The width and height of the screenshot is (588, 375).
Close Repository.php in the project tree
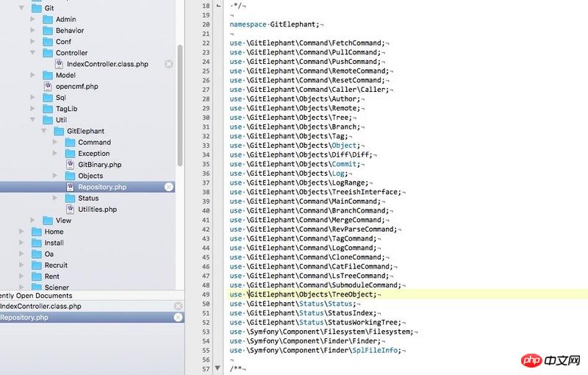[169, 187]
